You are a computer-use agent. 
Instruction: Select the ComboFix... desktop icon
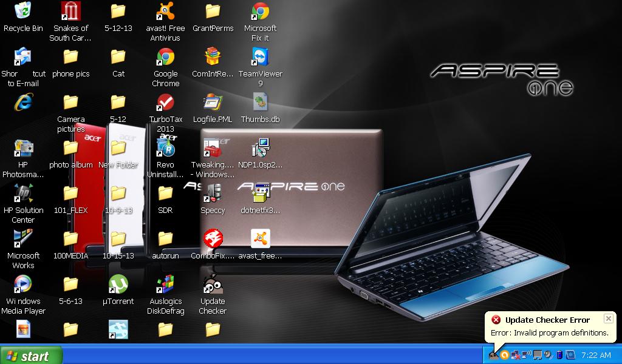point(213,239)
